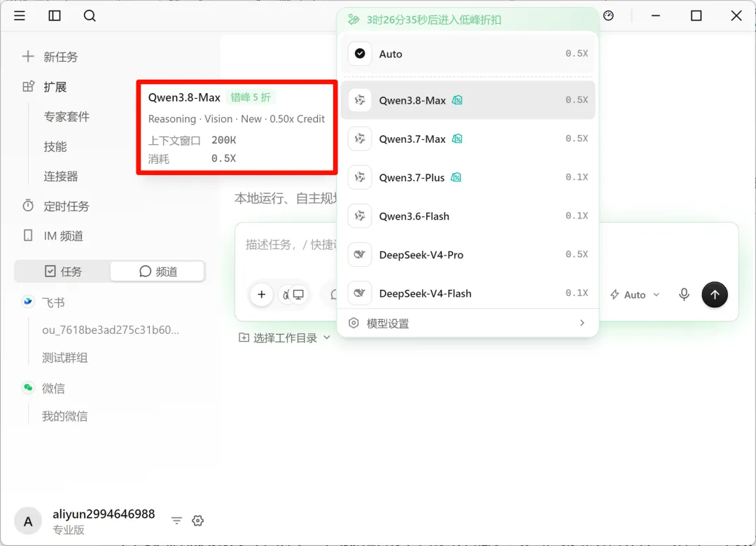Click the 低峰折扣 countdown banner
This screenshot has height=546, width=756.
[468, 20]
